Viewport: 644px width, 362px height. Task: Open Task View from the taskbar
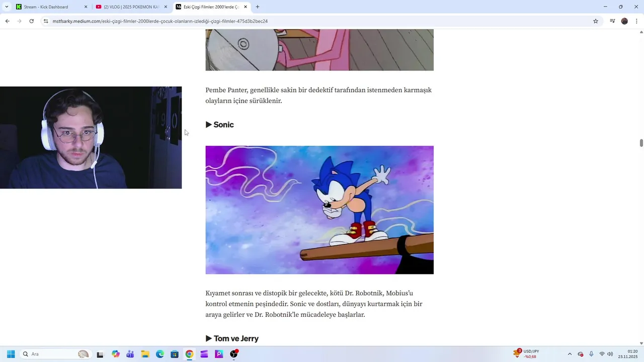click(100, 354)
